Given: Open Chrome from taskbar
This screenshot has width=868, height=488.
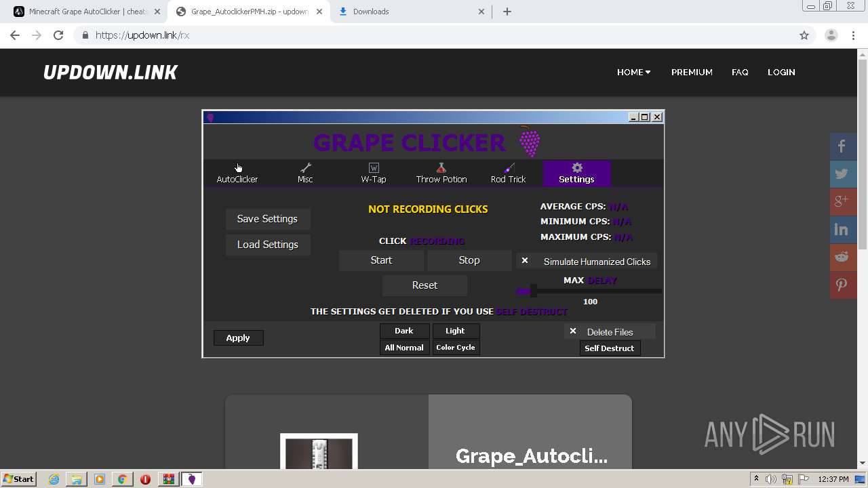Looking at the screenshot, I should (122, 479).
